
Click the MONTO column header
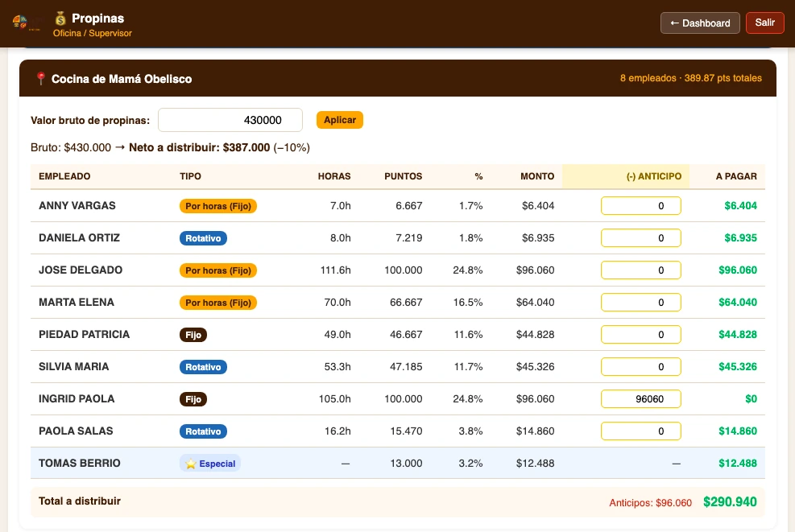(x=537, y=176)
